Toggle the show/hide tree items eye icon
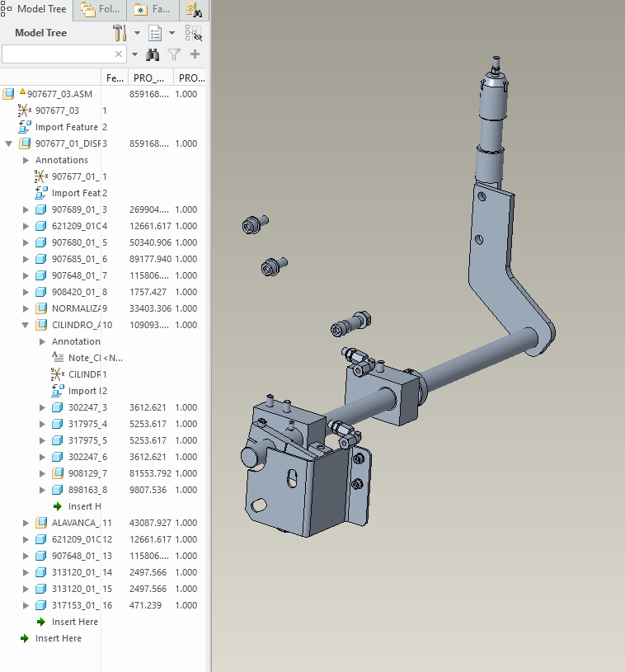The height and width of the screenshot is (672, 625). coord(193,33)
